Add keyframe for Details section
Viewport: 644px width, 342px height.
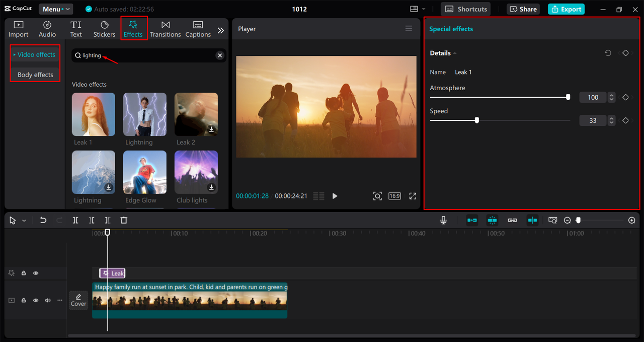[625, 53]
